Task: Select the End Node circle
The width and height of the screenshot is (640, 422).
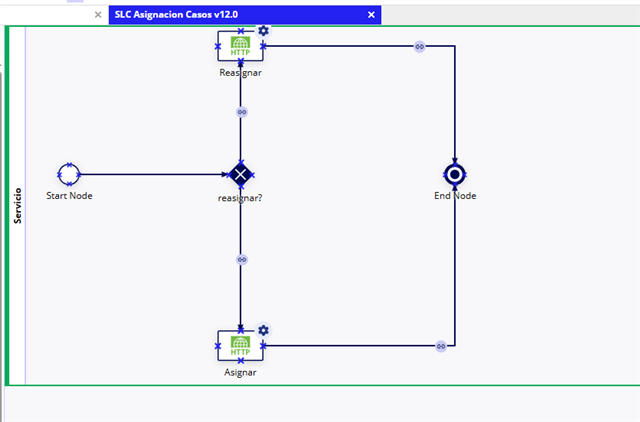Action: point(455,175)
